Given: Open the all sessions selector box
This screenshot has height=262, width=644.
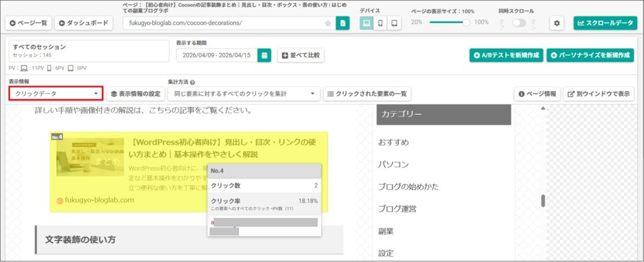Looking at the screenshot, I should 89,51.
